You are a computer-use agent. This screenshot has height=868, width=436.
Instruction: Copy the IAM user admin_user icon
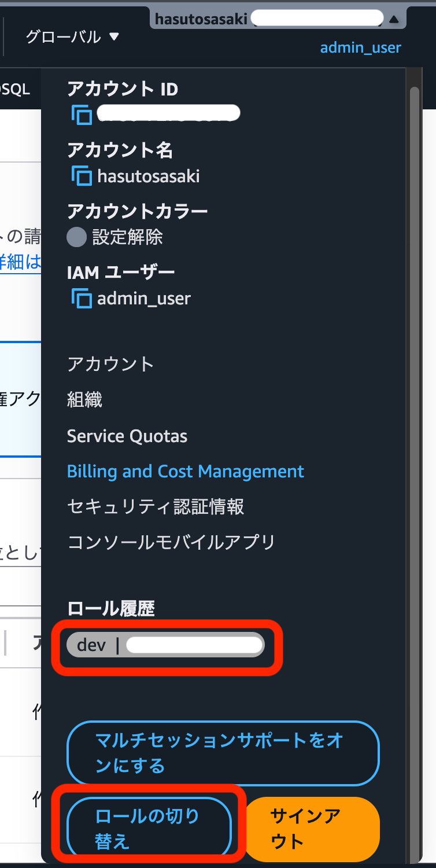point(82,298)
